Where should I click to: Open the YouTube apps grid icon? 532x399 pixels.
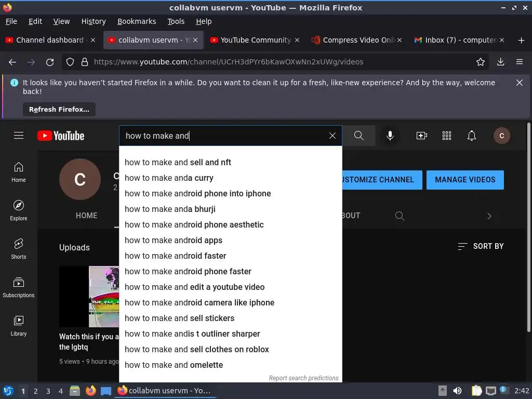(447, 136)
